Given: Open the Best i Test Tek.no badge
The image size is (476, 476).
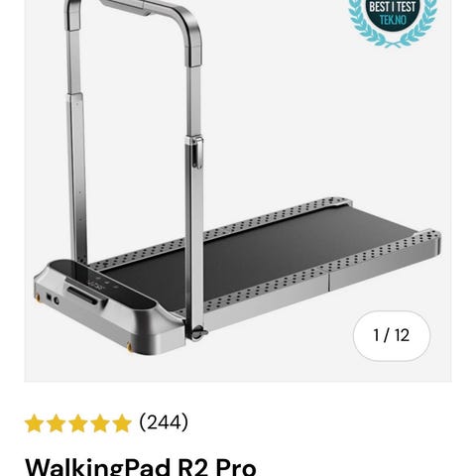Looking at the screenshot, I should pos(393,20).
